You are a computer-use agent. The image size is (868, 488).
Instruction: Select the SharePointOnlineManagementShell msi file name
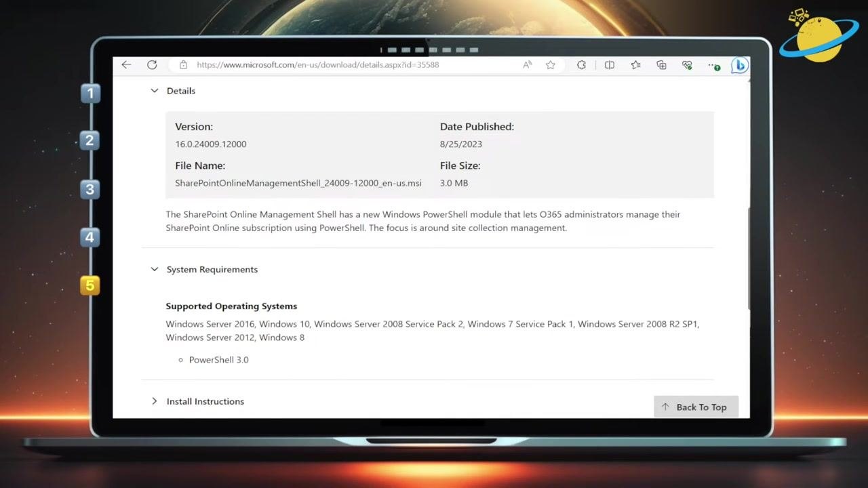tap(298, 183)
